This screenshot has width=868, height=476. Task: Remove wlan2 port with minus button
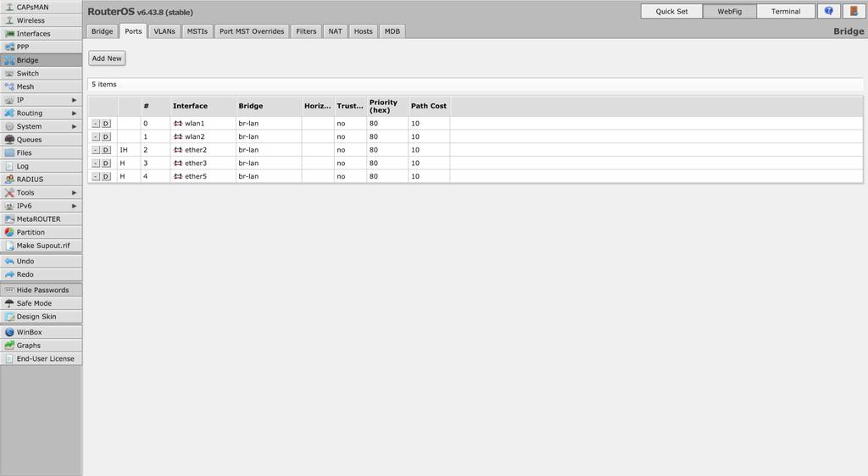click(96, 137)
